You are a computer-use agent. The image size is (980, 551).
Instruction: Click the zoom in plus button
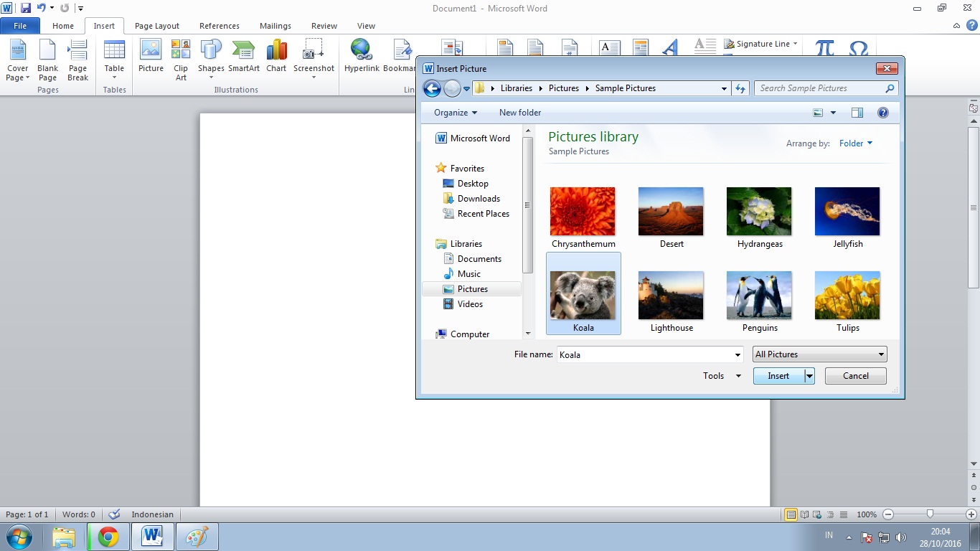[971, 514]
